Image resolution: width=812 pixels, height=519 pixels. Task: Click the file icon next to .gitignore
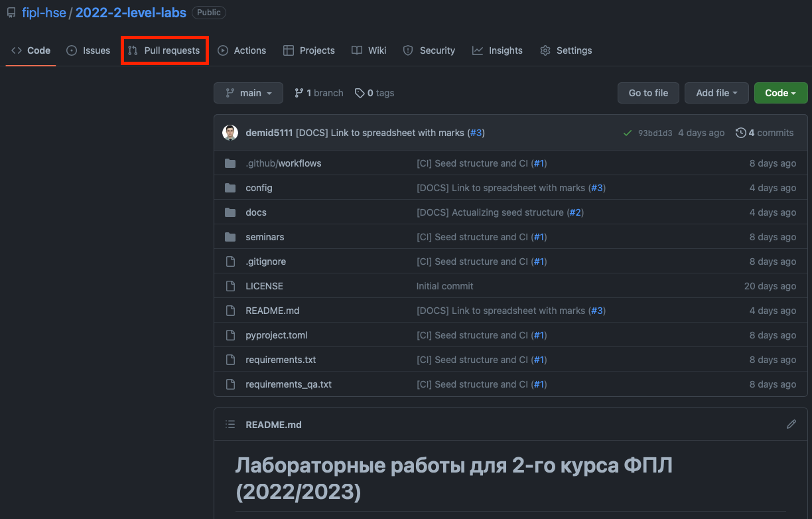point(230,261)
